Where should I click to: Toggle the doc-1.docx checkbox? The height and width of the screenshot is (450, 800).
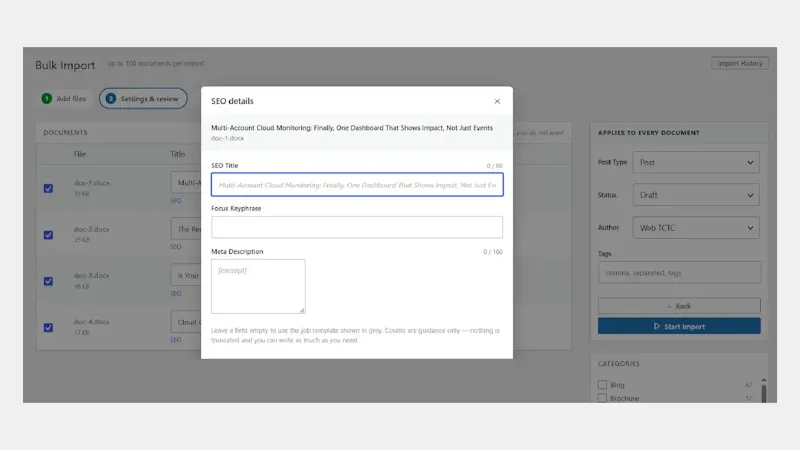tap(48, 188)
